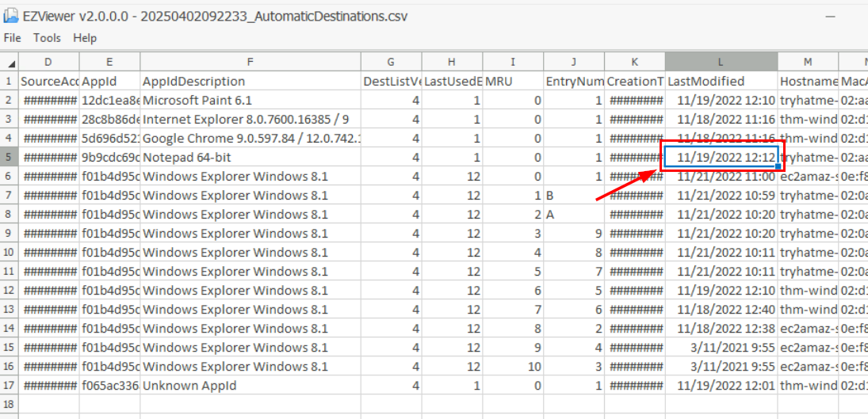Select the Google Chrome 9.0.597.84 cell
Image resolution: width=868 pixels, height=419 pixels.
tap(250, 139)
